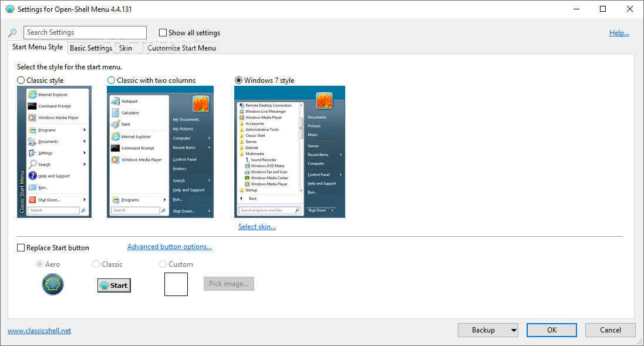Viewport: 644px width, 346px height.
Task: Open the Backup dropdown arrow
Action: [x=512, y=330]
